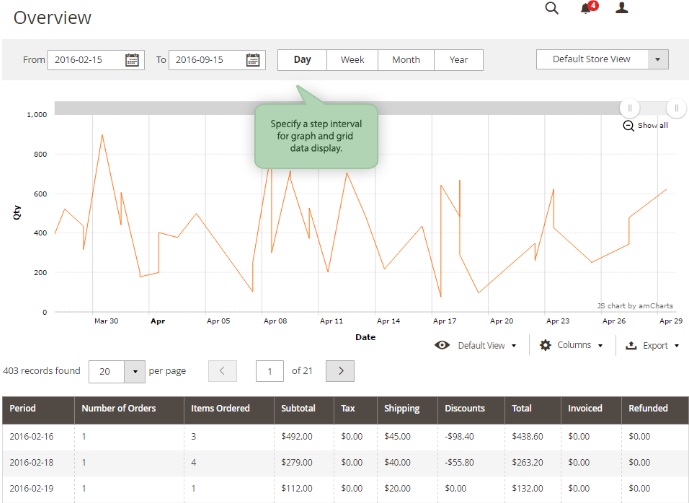The width and height of the screenshot is (689, 503).
Task: Click the Export upload icon
Action: [x=631, y=345]
